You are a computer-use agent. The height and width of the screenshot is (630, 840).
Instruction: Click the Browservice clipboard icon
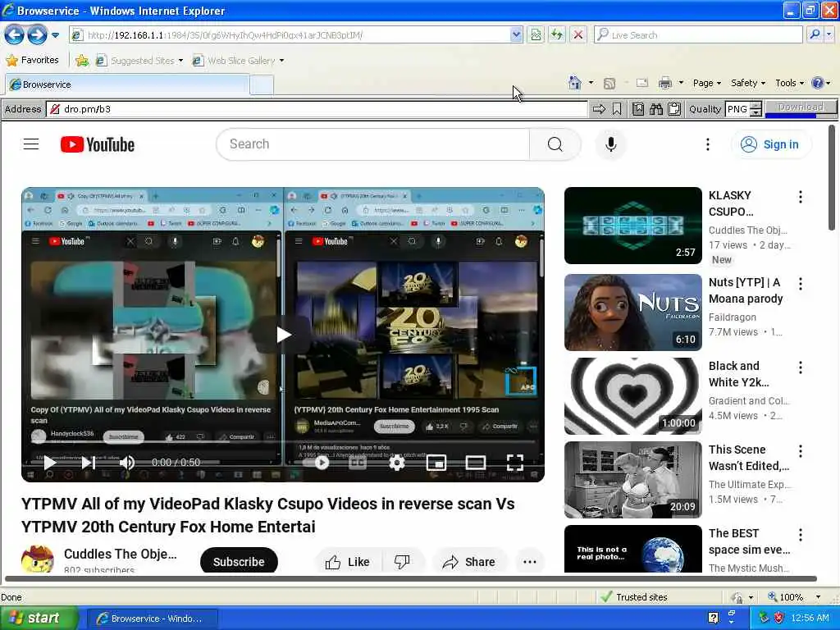click(x=674, y=109)
